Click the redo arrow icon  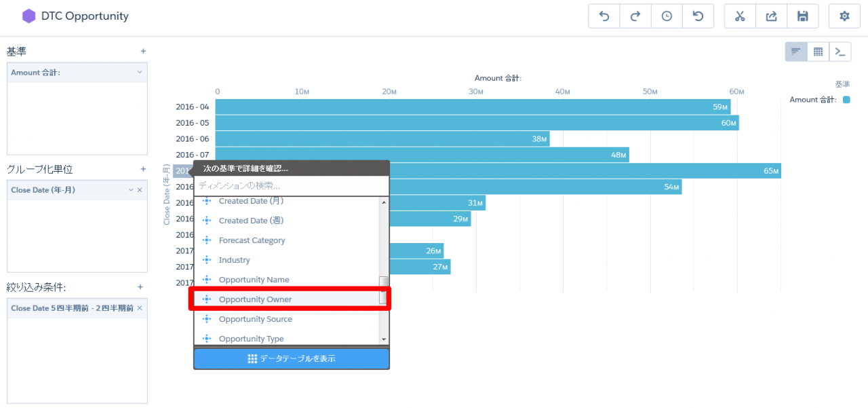pos(635,16)
